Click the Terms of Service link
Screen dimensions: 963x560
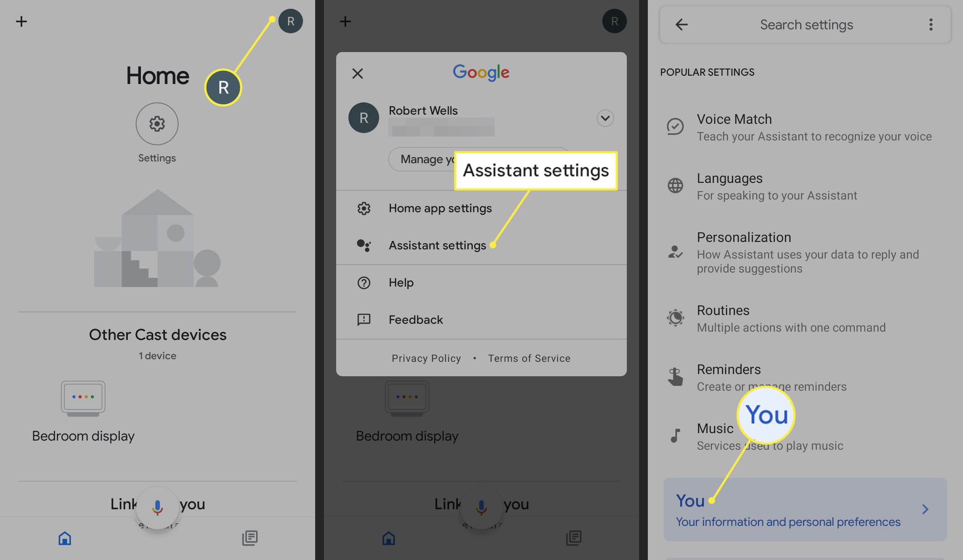tap(529, 358)
